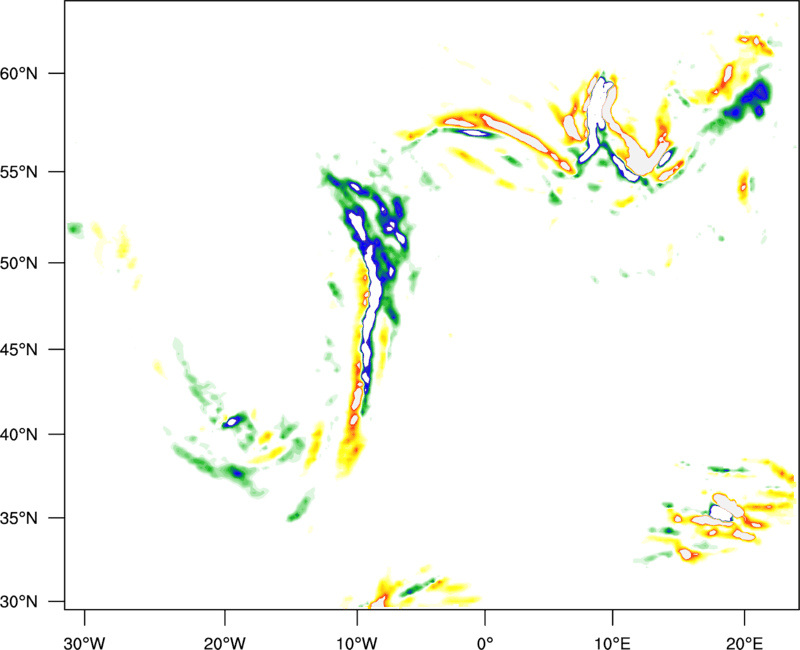The height and width of the screenshot is (650, 800).
Task: Click the 20°E longitude label
Action: pyautogui.click(x=744, y=643)
